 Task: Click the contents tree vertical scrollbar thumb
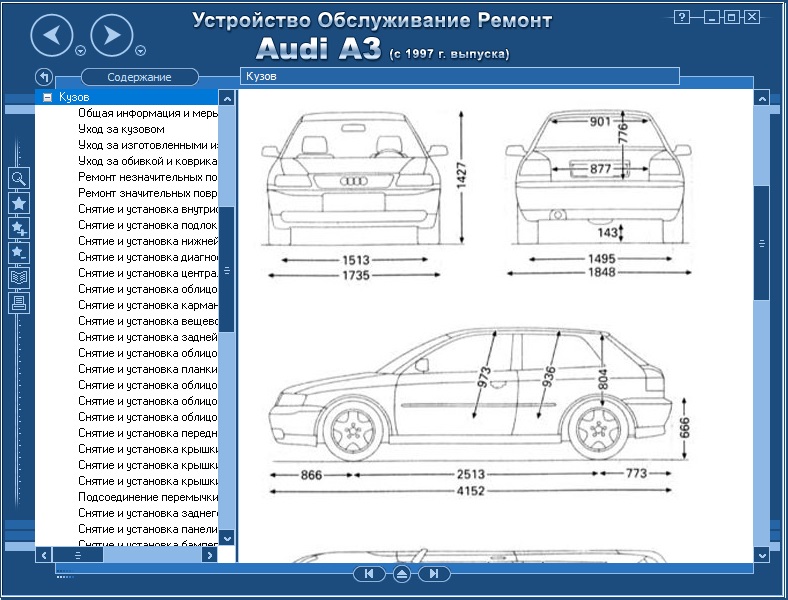coord(227,270)
